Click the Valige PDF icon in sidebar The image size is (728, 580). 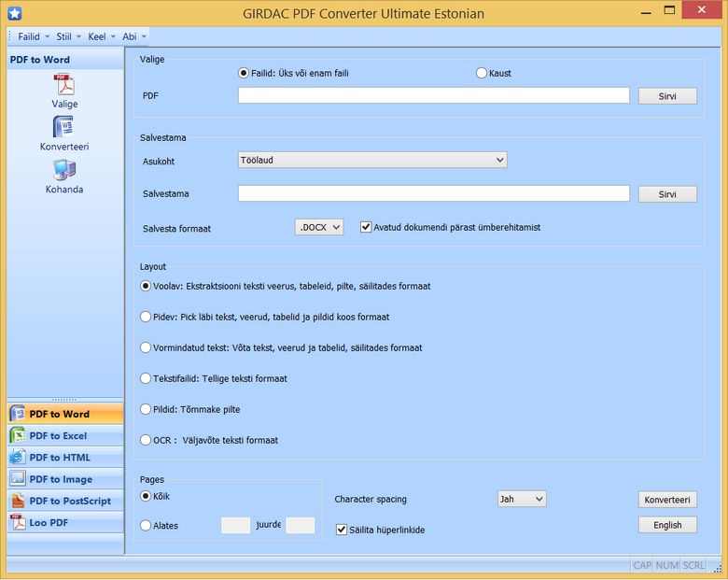click(64, 85)
